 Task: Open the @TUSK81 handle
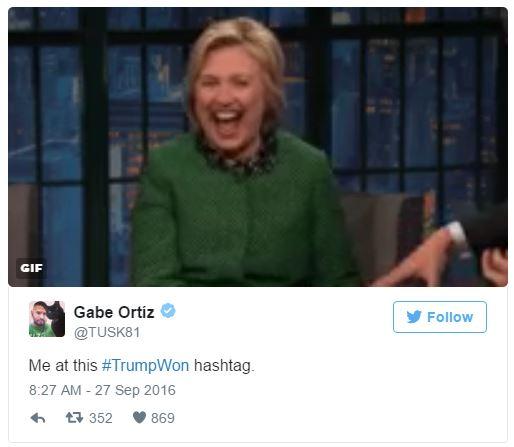(x=107, y=332)
